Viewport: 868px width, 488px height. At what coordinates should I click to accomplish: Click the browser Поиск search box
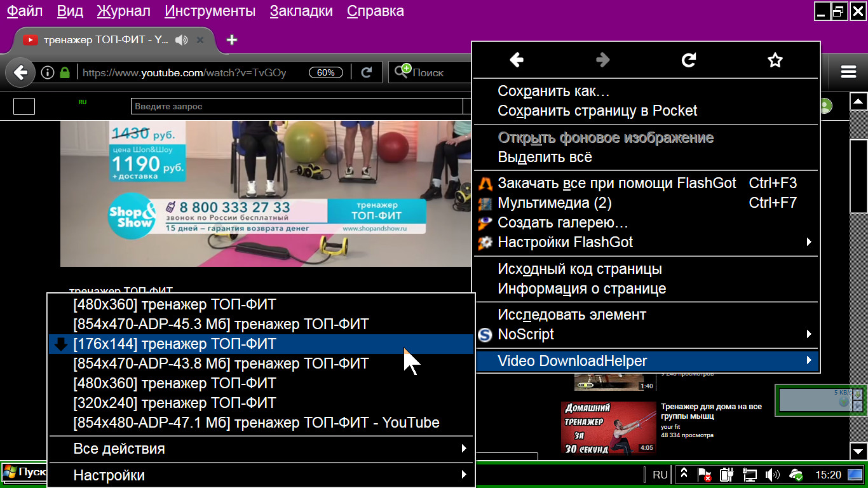tap(429, 72)
